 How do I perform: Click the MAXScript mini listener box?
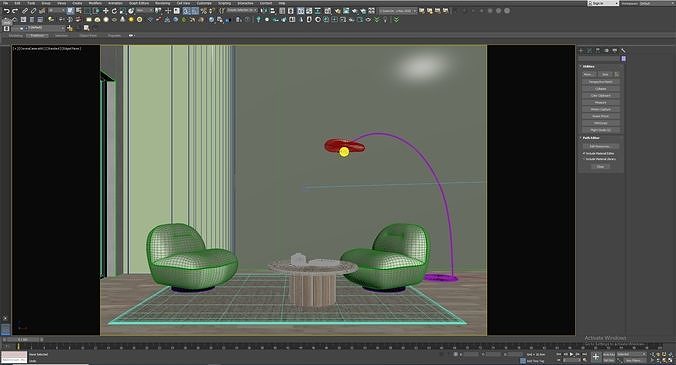pos(14,357)
